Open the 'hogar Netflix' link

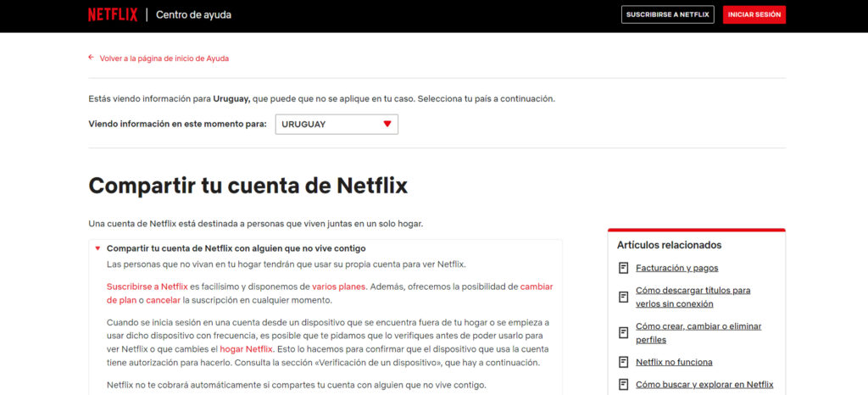click(x=246, y=348)
